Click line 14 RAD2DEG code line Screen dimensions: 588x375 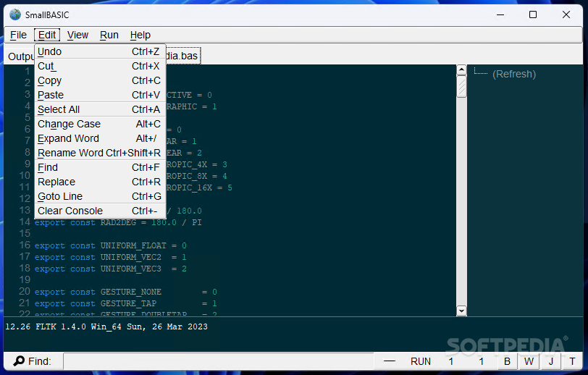click(118, 222)
